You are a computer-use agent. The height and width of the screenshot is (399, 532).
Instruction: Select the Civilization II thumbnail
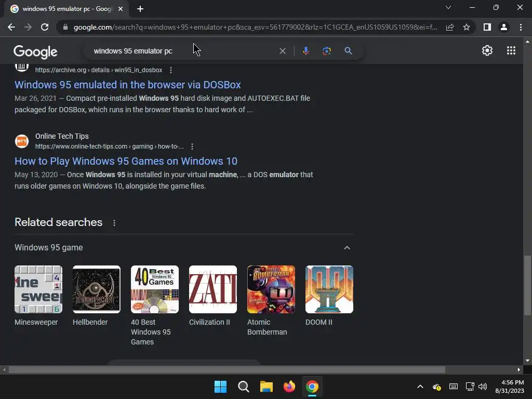point(213,289)
